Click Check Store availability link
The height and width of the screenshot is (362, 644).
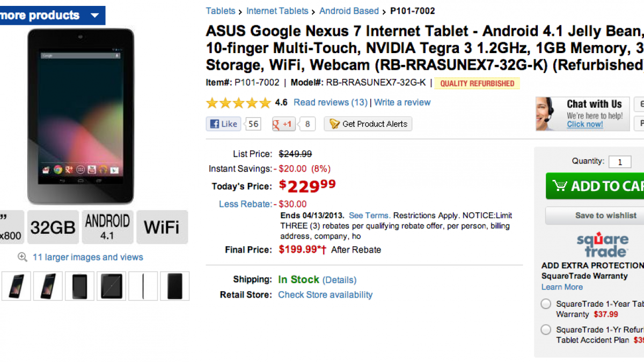[325, 294]
